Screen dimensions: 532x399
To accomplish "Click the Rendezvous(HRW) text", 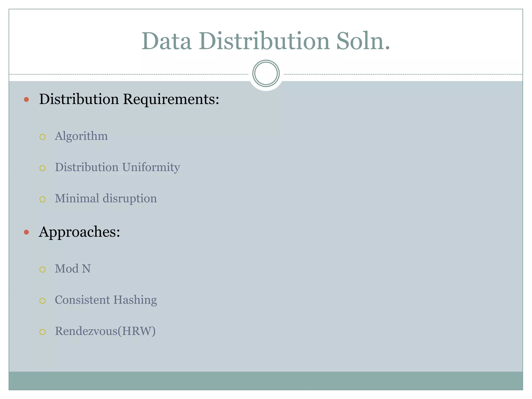I will [105, 331].
